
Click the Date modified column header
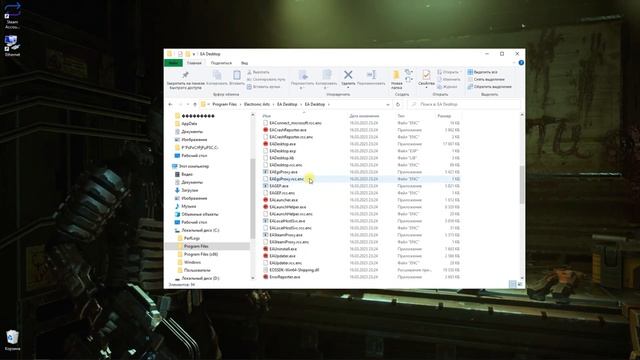[364, 116]
